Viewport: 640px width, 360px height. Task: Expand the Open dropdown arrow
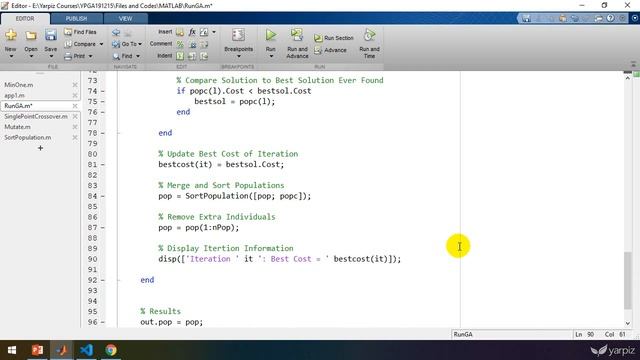[x=31, y=56]
